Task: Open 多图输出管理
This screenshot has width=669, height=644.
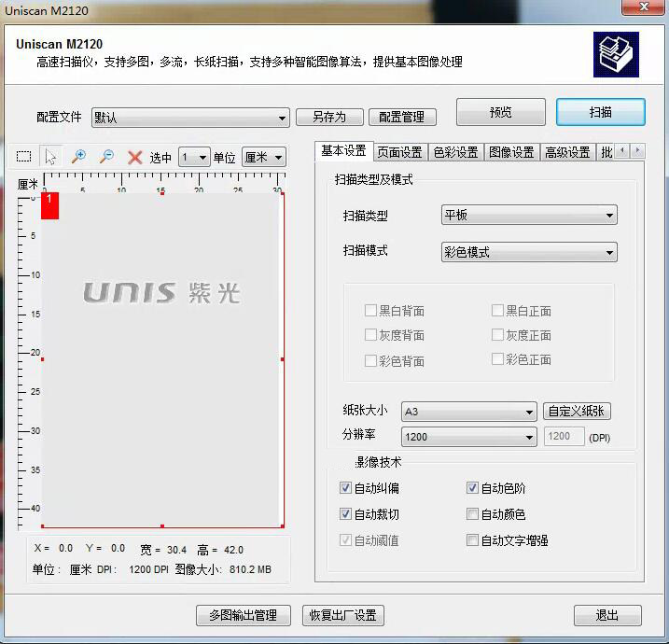Action: (244, 615)
